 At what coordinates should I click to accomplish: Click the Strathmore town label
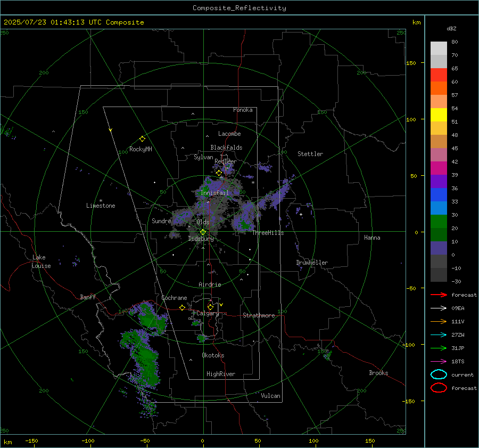tap(259, 315)
